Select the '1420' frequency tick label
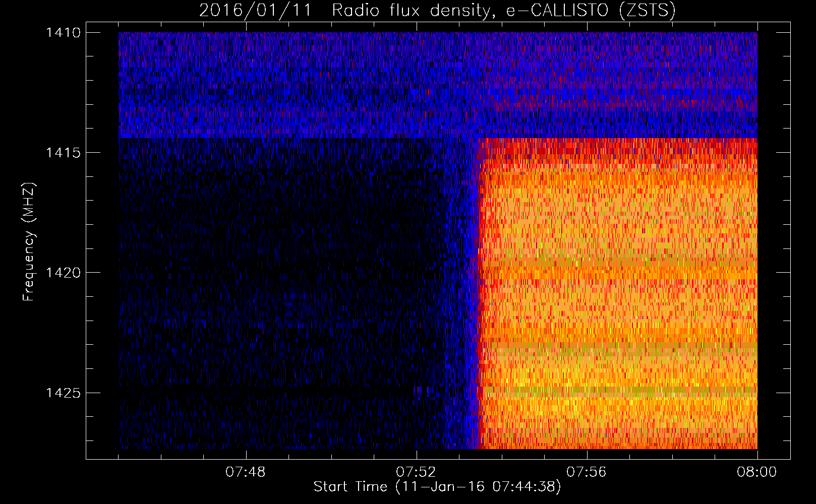The height and width of the screenshot is (504, 816). (x=63, y=273)
